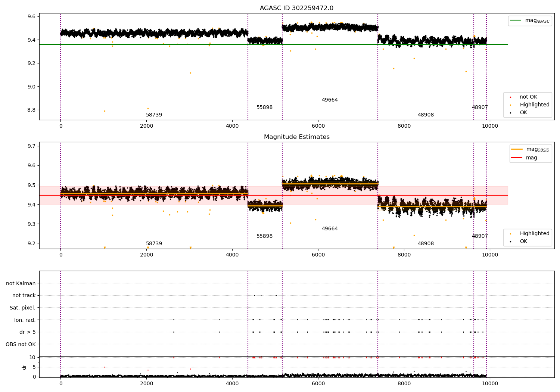Viewport: 560px width, 392px height.
Task: Click the 'Magnitude Estimates' plot title
Action: tap(296, 137)
